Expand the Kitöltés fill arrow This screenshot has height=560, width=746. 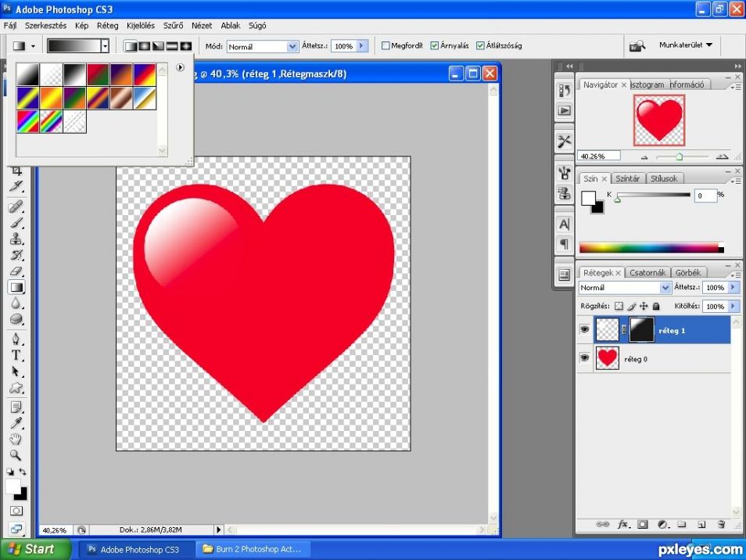(733, 307)
